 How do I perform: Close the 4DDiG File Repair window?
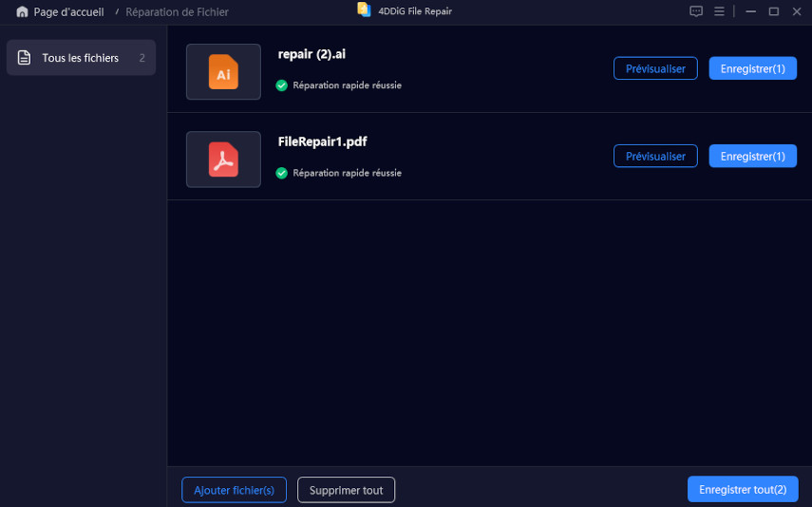click(797, 11)
